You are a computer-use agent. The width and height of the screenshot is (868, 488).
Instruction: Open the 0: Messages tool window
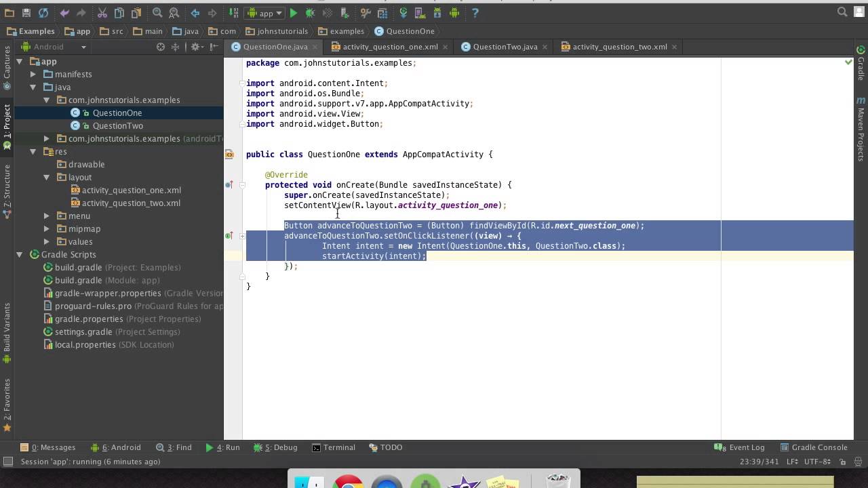(x=47, y=447)
